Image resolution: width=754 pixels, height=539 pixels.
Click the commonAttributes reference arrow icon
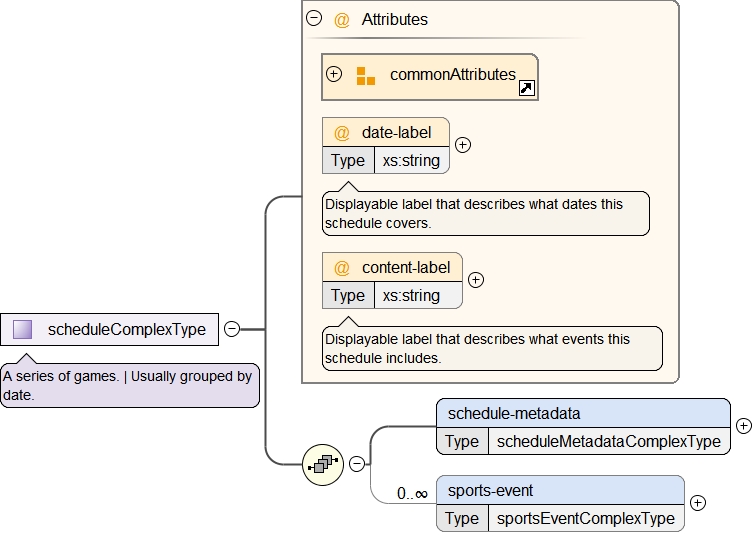click(527, 89)
